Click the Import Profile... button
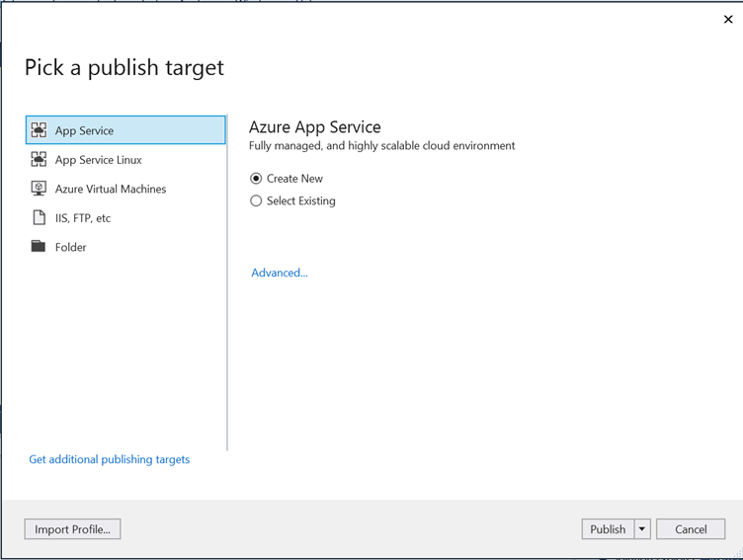 (72, 529)
